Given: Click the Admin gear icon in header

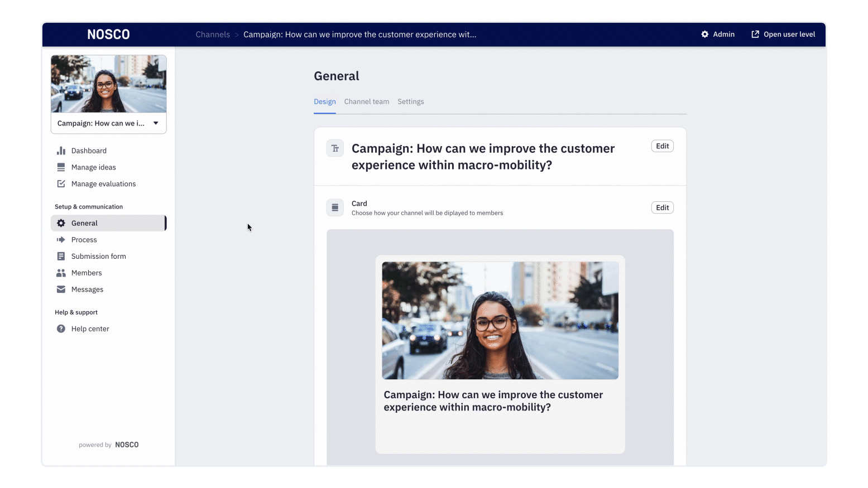Looking at the screenshot, I should [x=704, y=35].
